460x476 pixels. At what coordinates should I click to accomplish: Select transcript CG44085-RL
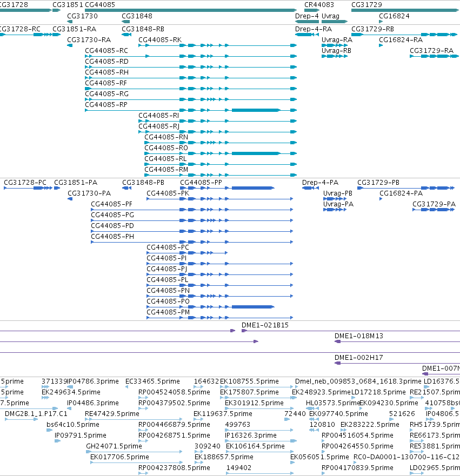tap(165, 159)
